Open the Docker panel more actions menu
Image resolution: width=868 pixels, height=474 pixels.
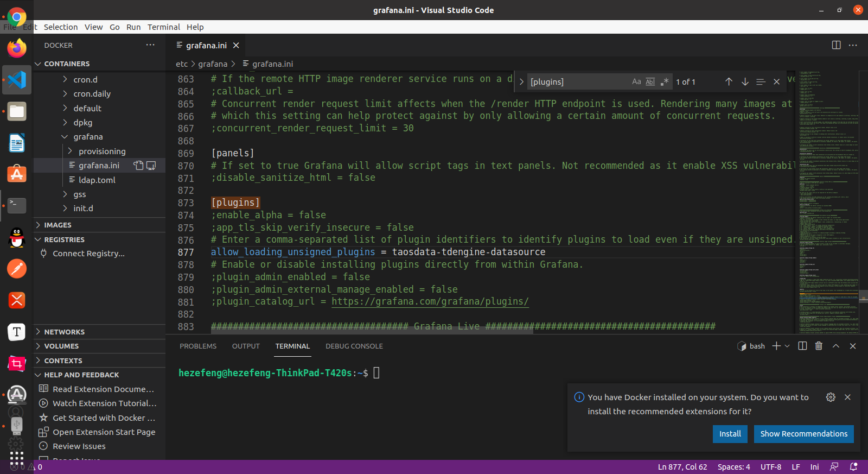click(x=150, y=45)
